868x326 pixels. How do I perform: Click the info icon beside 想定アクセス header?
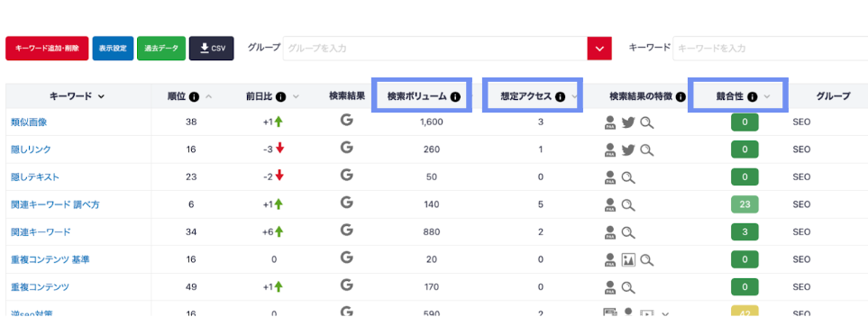pos(560,97)
